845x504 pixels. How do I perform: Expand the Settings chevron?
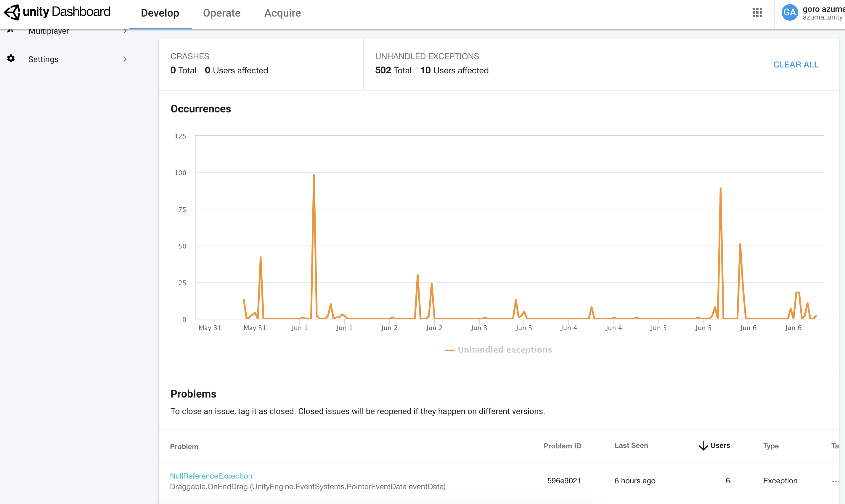125,59
